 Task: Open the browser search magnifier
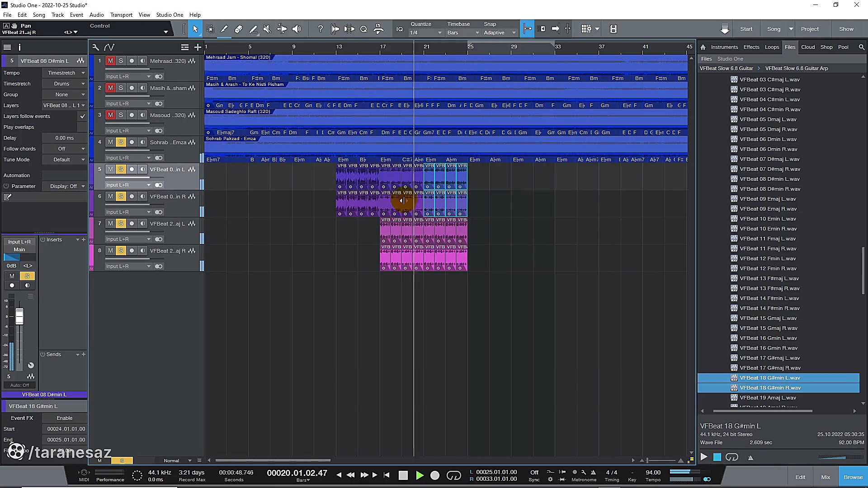(x=861, y=47)
